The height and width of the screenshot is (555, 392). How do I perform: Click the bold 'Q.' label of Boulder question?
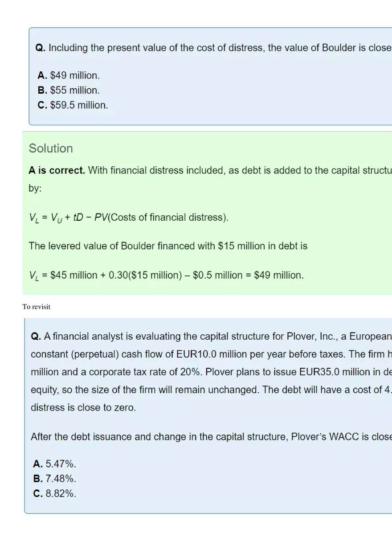40,48
